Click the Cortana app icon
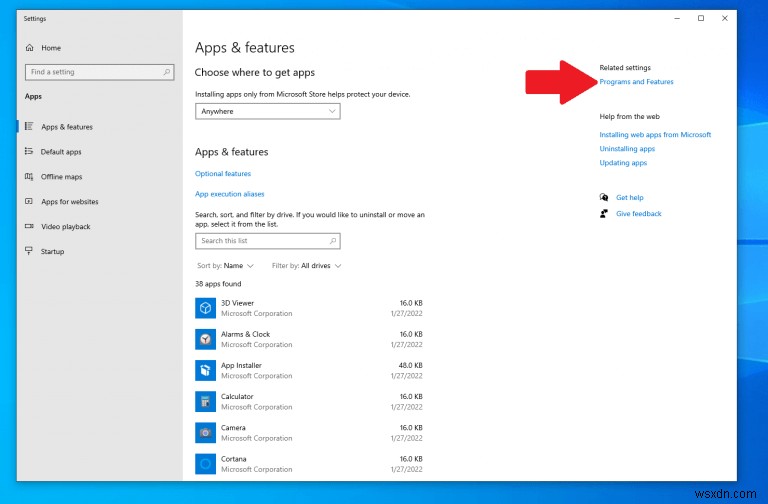Screen dimensions: 768x504 pyautogui.click(x=205, y=464)
